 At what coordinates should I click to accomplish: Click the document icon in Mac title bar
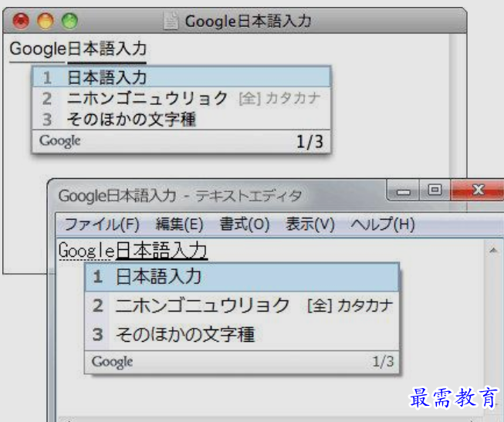click(171, 21)
